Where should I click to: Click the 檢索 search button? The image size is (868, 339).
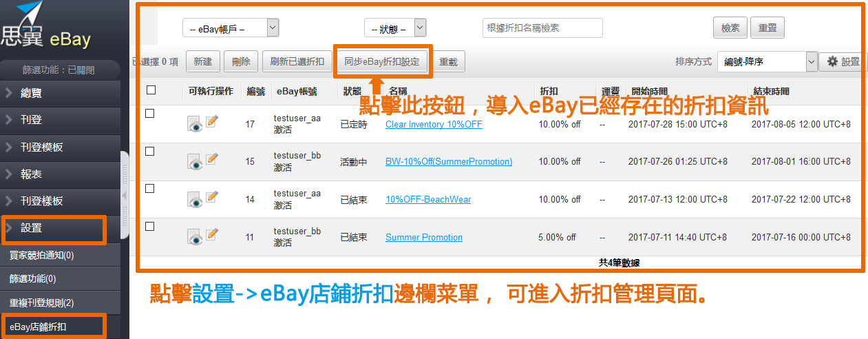(x=730, y=28)
